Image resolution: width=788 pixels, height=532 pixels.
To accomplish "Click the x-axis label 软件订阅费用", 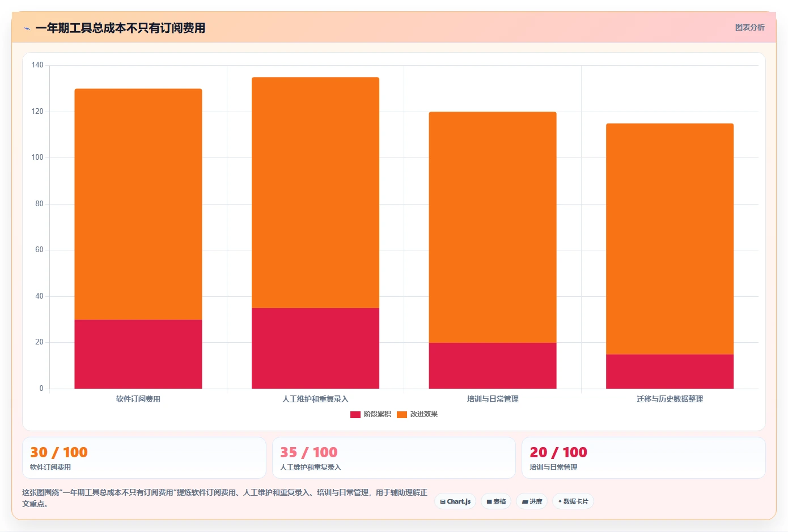I will [138, 399].
